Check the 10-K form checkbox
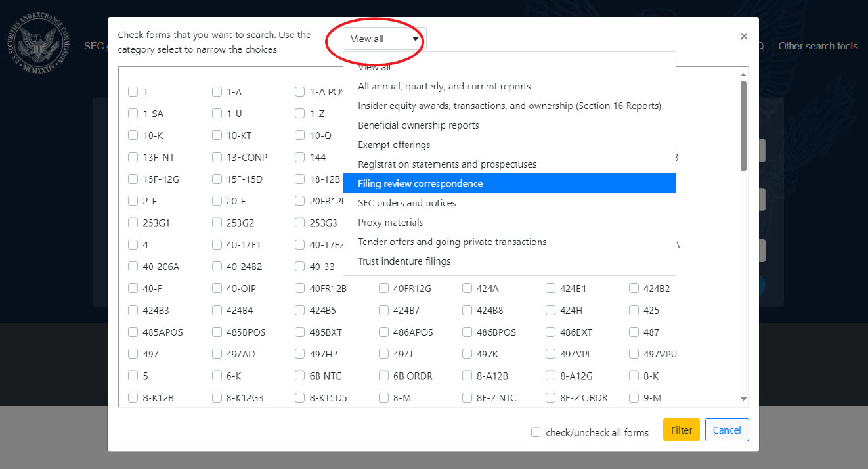The width and height of the screenshot is (868, 469). (x=133, y=135)
